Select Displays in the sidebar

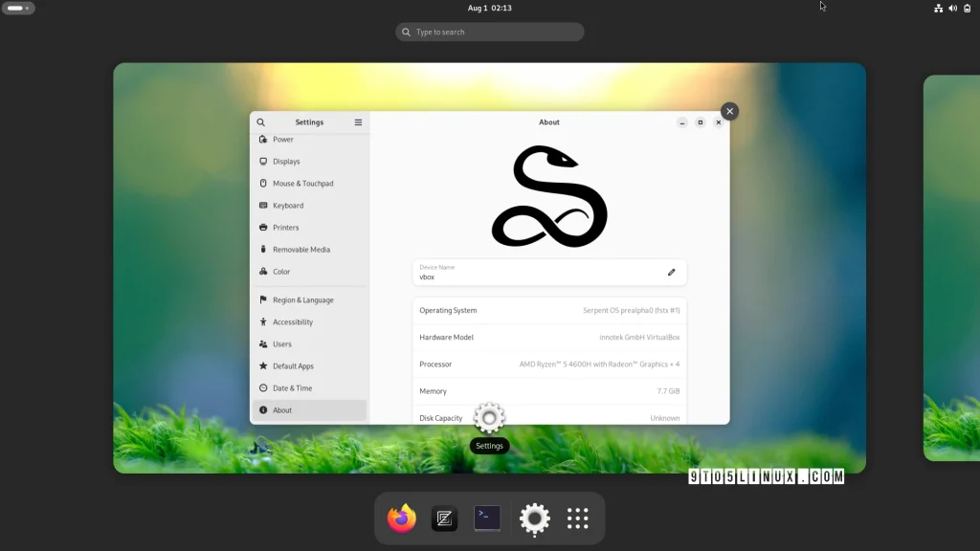tap(286, 162)
